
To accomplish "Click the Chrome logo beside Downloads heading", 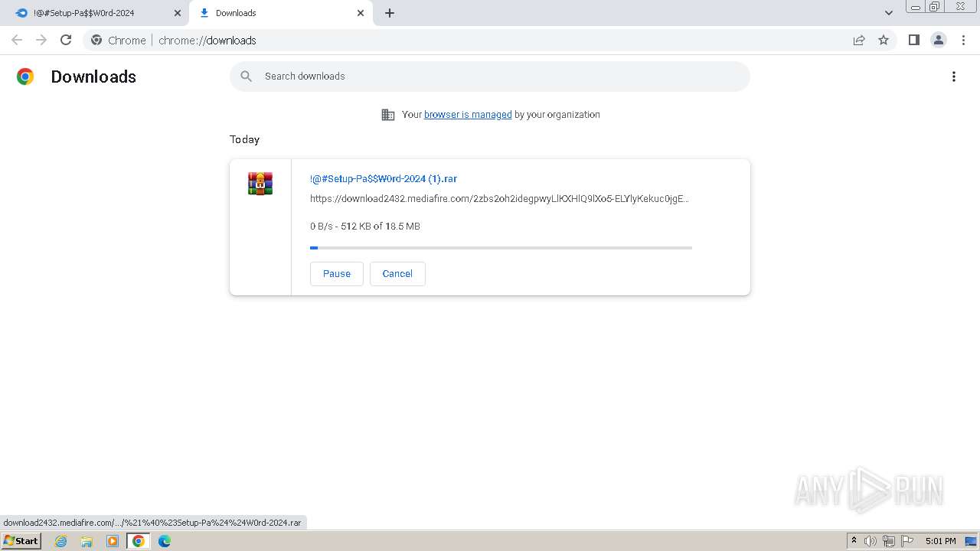I will point(25,77).
